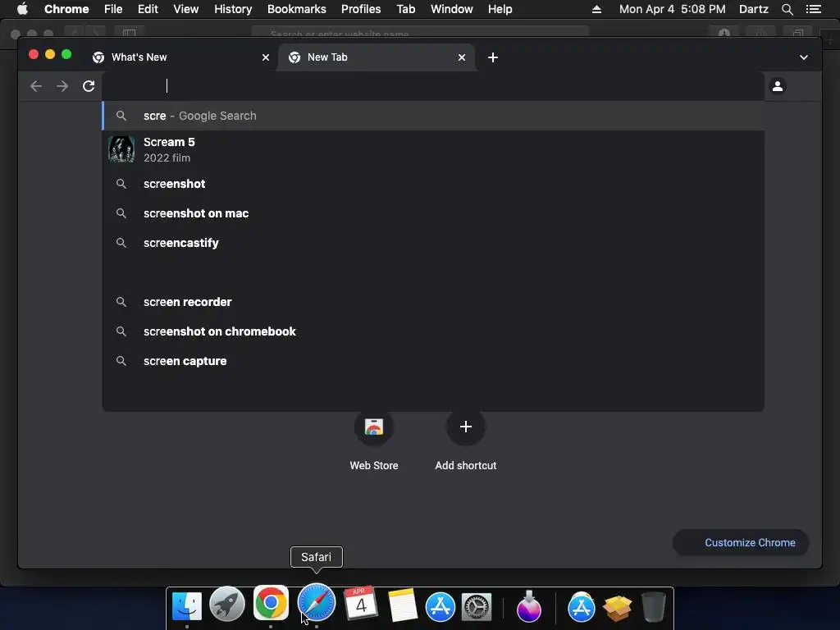The height and width of the screenshot is (630, 840).
Task: Select the New Tab tab
Action: pyautogui.click(x=376, y=57)
